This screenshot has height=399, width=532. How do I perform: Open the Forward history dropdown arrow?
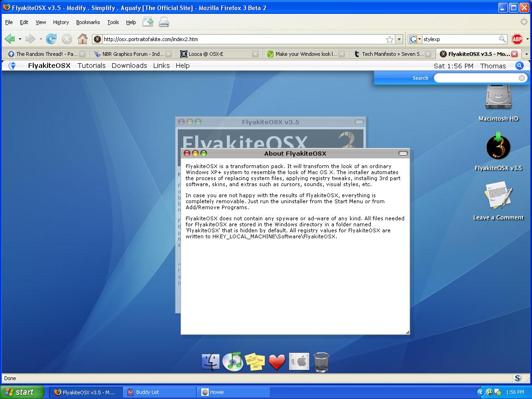(41, 39)
